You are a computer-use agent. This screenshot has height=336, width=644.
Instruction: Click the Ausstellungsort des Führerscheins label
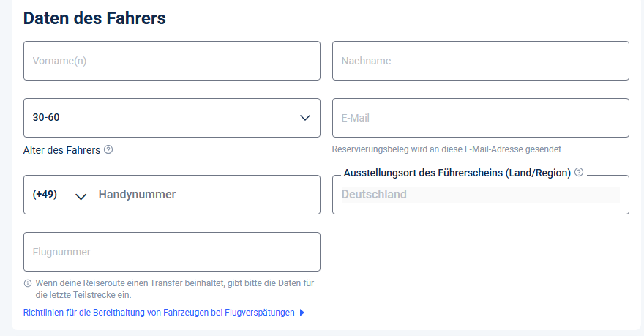click(457, 173)
